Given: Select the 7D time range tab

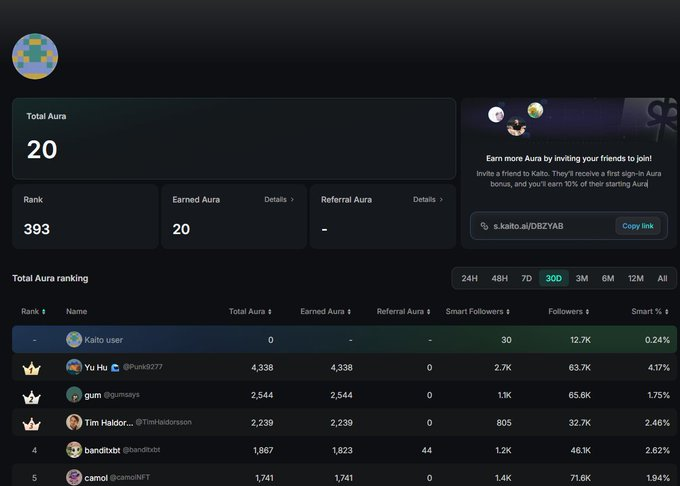Looking at the screenshot, I should tap(526, 278).
